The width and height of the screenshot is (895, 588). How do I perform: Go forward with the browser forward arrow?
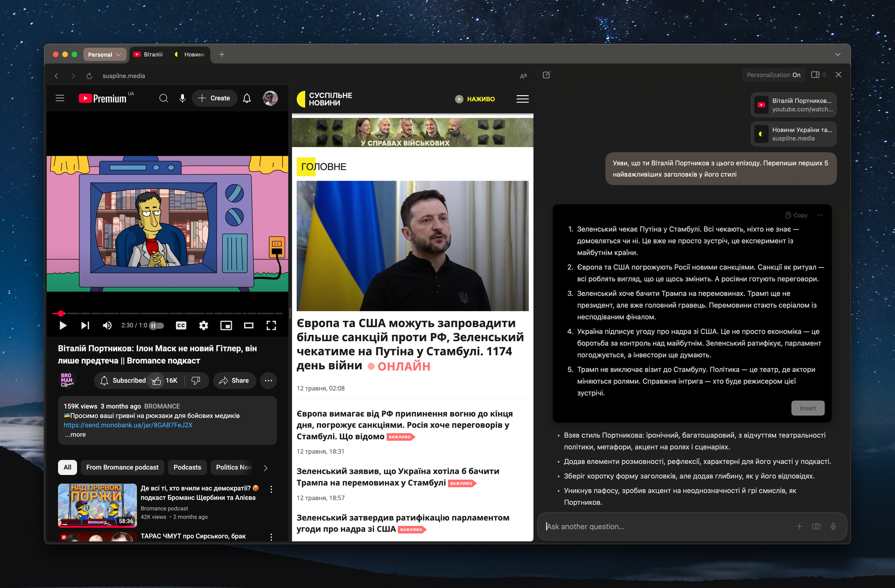[73, 76]
